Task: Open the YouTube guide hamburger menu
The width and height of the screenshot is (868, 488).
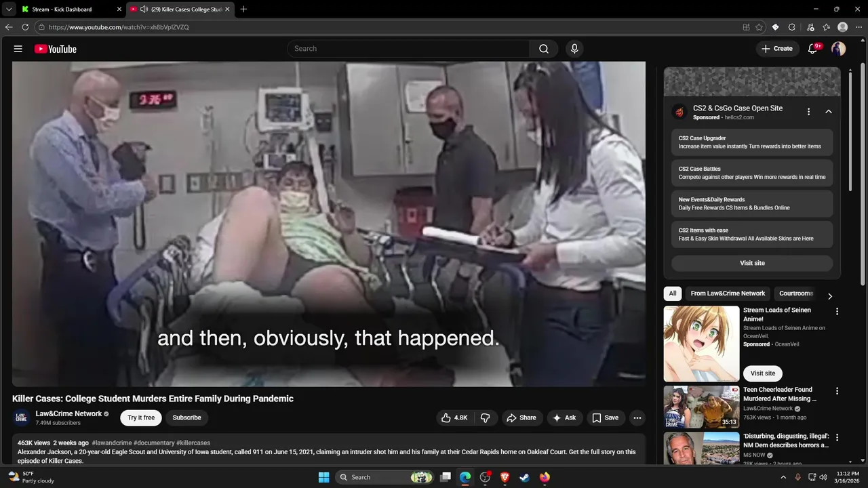Action: pos(18,49)
